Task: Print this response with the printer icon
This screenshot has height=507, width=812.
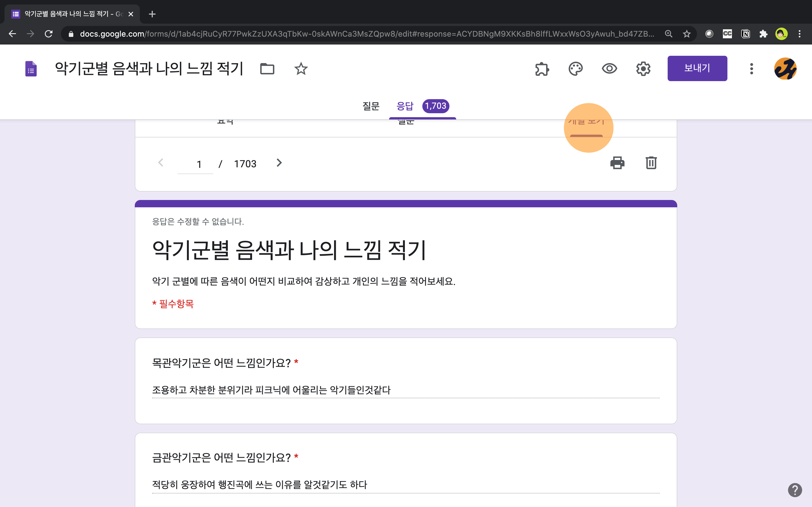Action: [617, 163]
